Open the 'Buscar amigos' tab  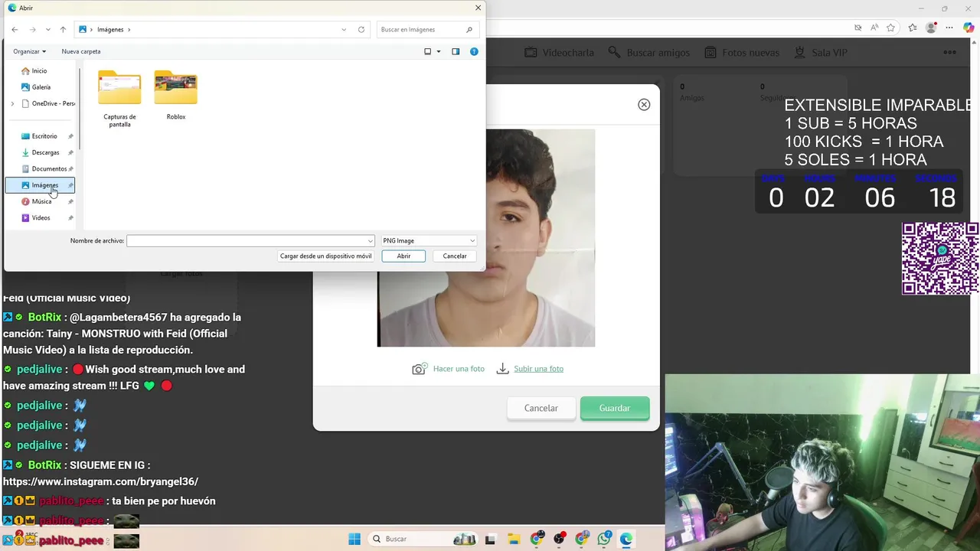[x=649, y=53]
